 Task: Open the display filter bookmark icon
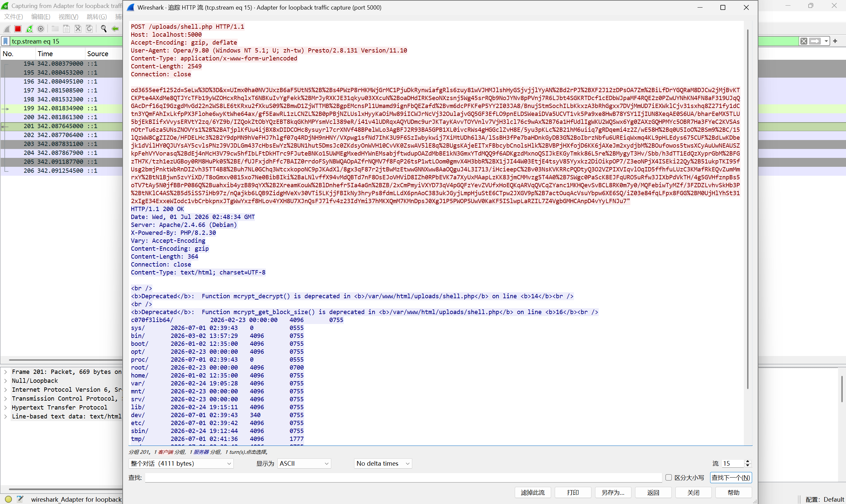coord(5,41)
